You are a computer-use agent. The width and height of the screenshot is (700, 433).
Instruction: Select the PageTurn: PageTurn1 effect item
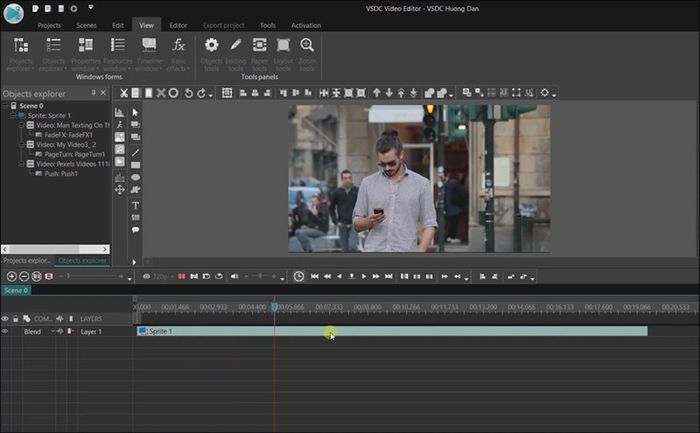tap(75, 154)
